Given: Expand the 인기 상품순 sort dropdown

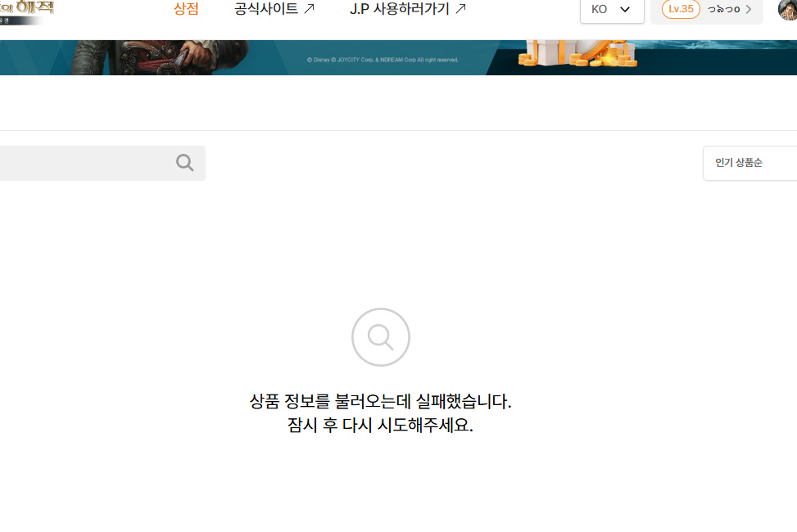Looking at the screenshot, I should point(749,163).
